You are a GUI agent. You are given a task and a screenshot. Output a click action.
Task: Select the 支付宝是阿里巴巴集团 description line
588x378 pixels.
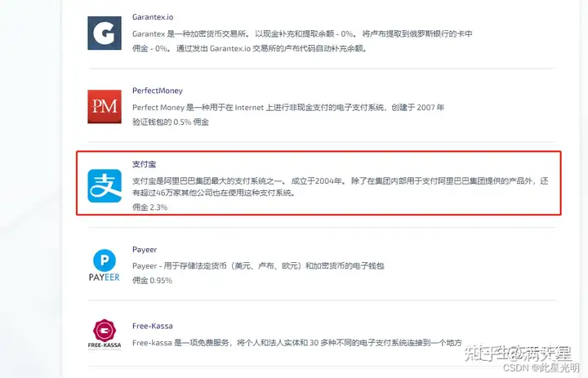[340, 180]
